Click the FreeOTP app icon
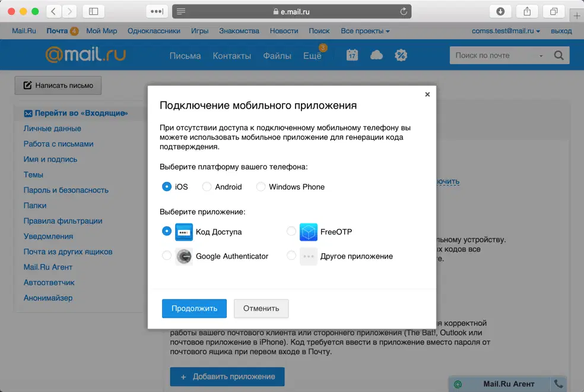This screenshot has height=392, width=584. pyautogui.click(x=309, y=232)
